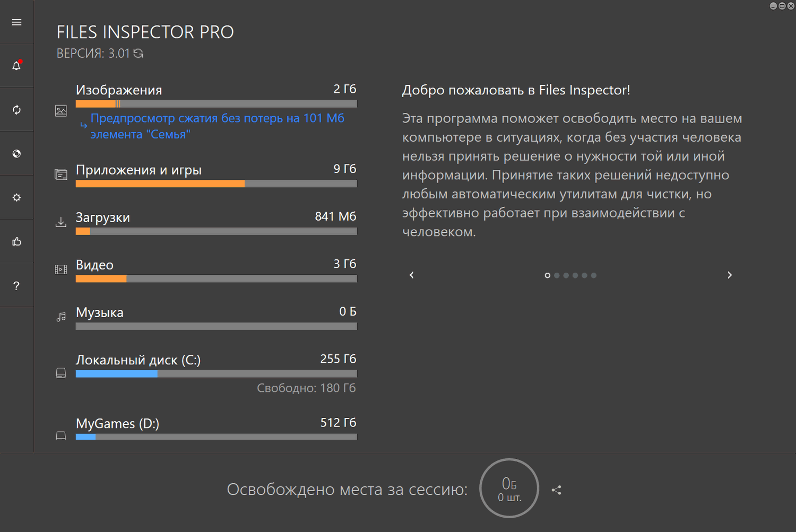Image resolution: width=796 pixels, height=532 pixels.
Task: Click the thumbs-up feedback icon
Action: pyautogui.click(x=16, y=241)
